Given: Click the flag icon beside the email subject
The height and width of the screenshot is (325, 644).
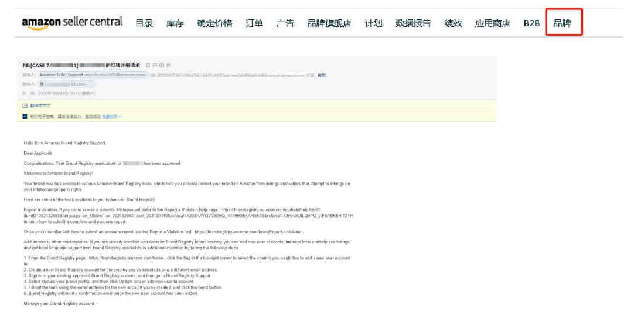Looking at the screenshot, I should coord(155,66).
